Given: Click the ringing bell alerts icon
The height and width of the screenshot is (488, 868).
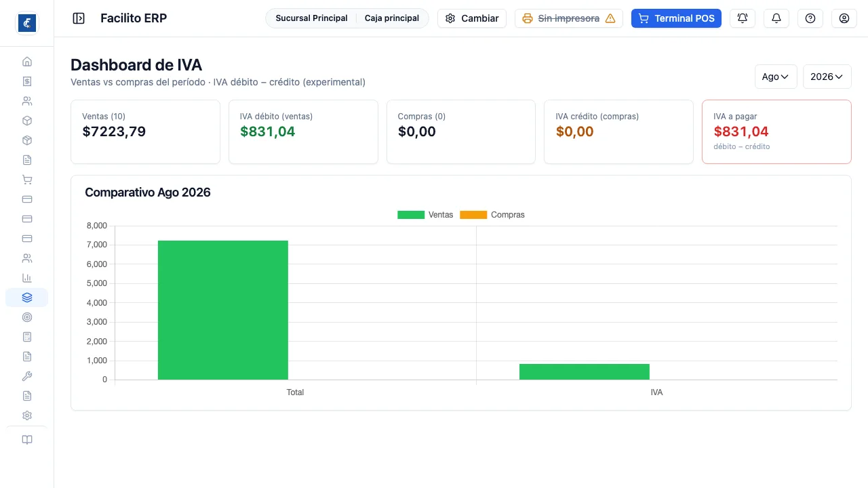Looking at the screenshot, I should click(743, 18).
